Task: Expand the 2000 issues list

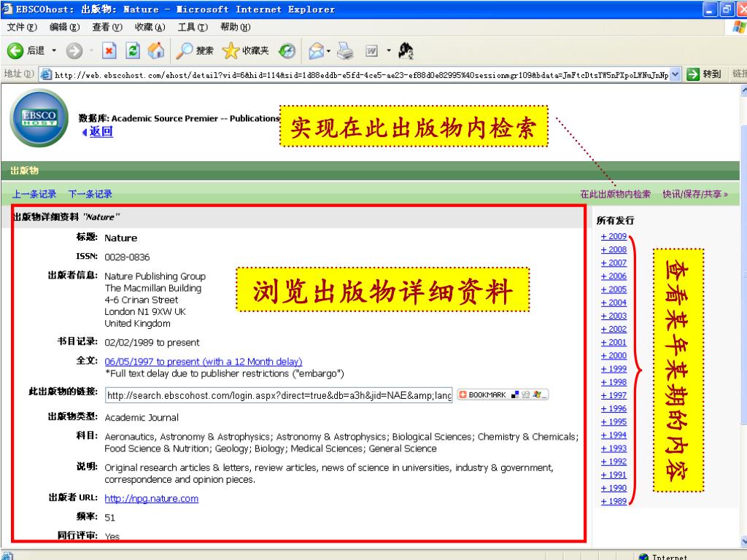Action: [x=614, y=356]
